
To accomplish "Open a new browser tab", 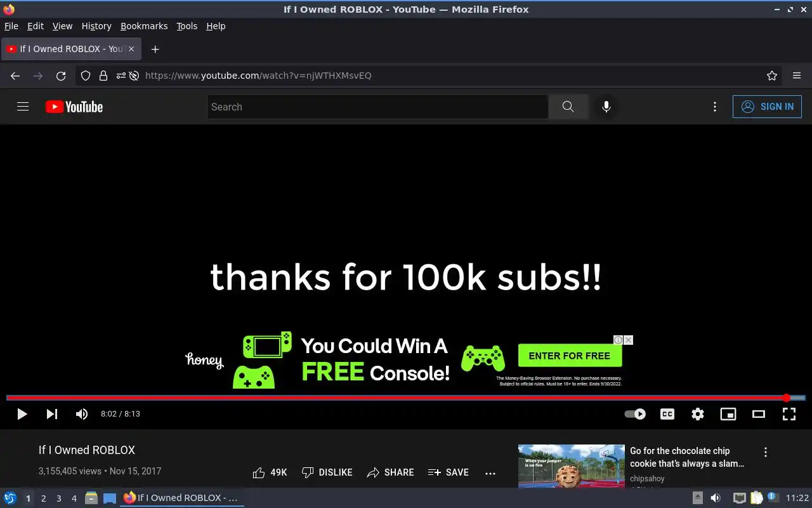I will click(x=155, y=49).
